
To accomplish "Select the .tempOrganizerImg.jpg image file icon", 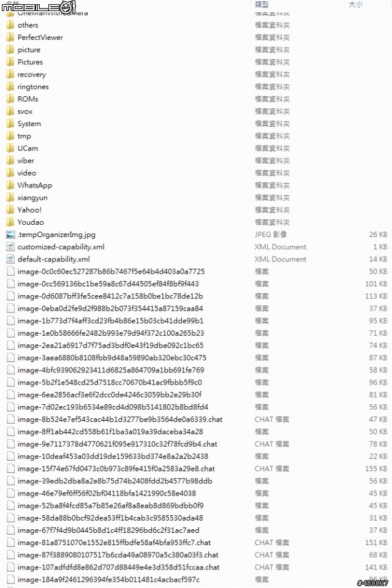I will [x=10, y=235].
